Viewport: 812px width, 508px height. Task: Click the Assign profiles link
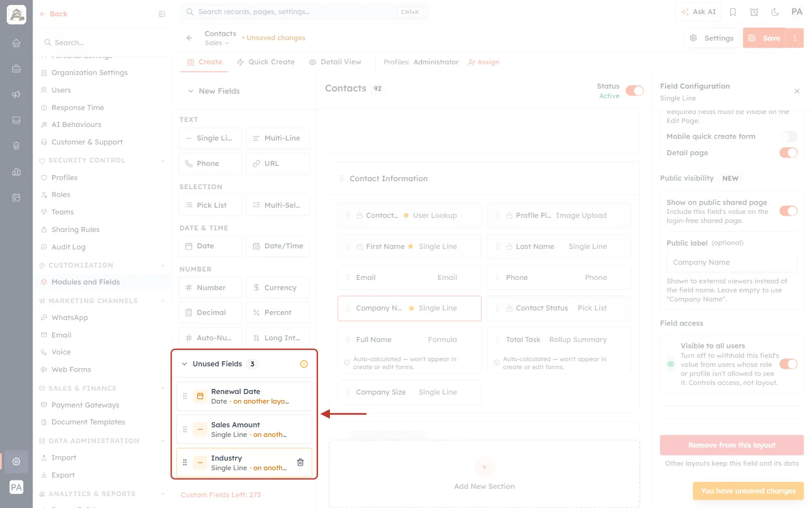point(484,62)
